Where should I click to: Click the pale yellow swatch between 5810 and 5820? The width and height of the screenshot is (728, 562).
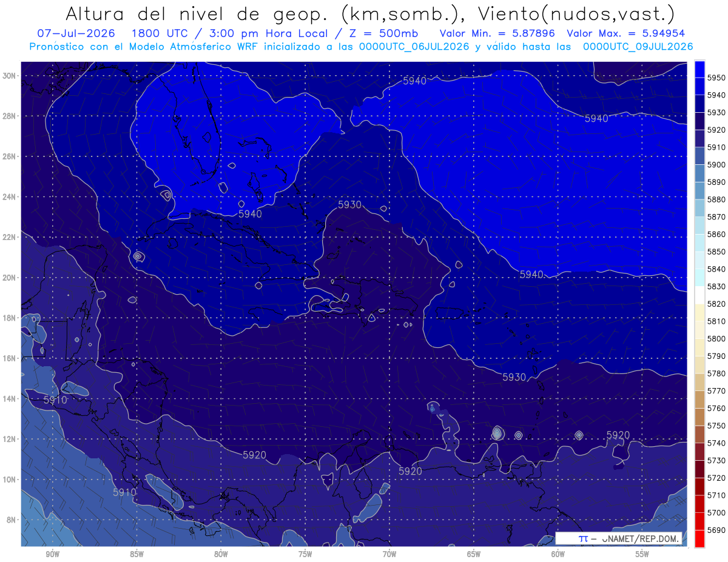(699, 312)
